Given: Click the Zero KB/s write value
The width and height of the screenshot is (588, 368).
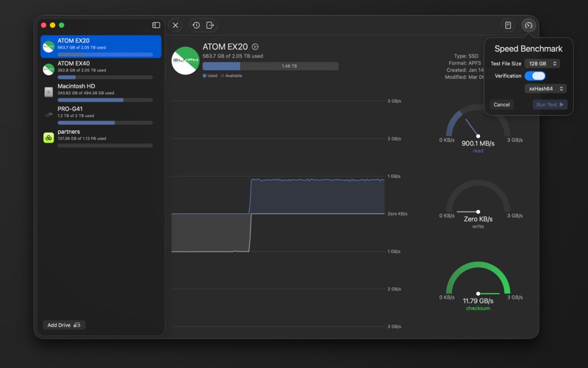Looking at the screenshot, I should click(478, 219).
